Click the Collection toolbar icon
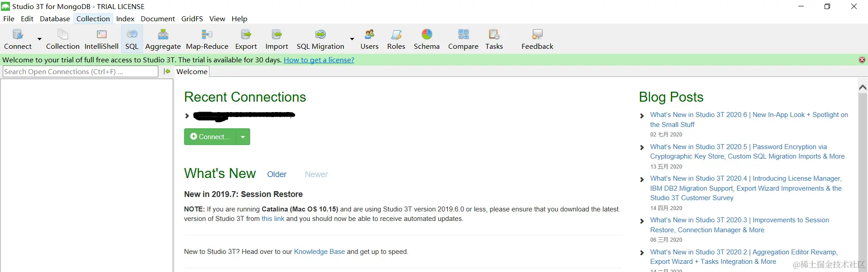 click(x=62, y=39)
